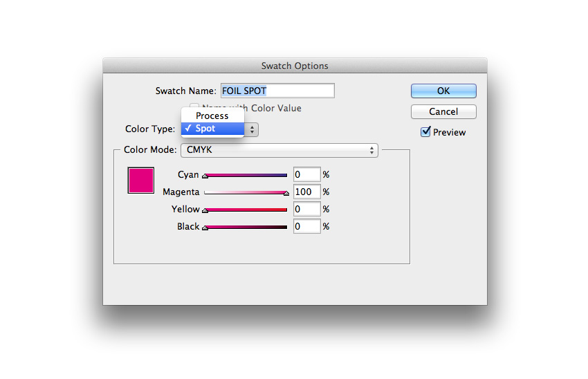Click the Swatch Options title bar
Image resolution: width=588 pixels, height=379 pixels.
295,66
